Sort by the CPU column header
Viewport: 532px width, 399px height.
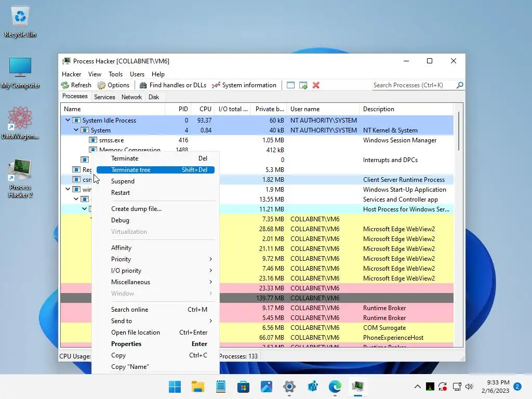click(x=203, y=109)
